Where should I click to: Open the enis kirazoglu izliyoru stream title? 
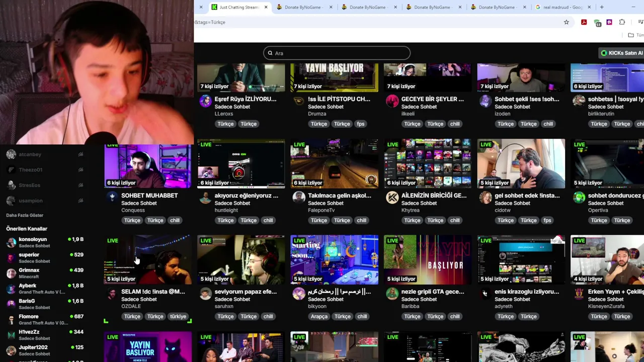click(x=527, y=292)
